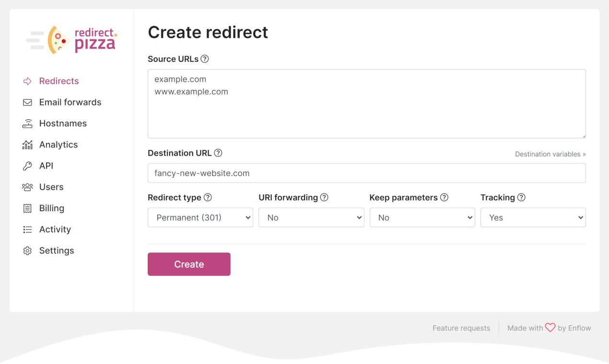The height and width of the screenshot is (364, 609).
Task: Open the Tracking dropdown
Action: coord(533,217)
